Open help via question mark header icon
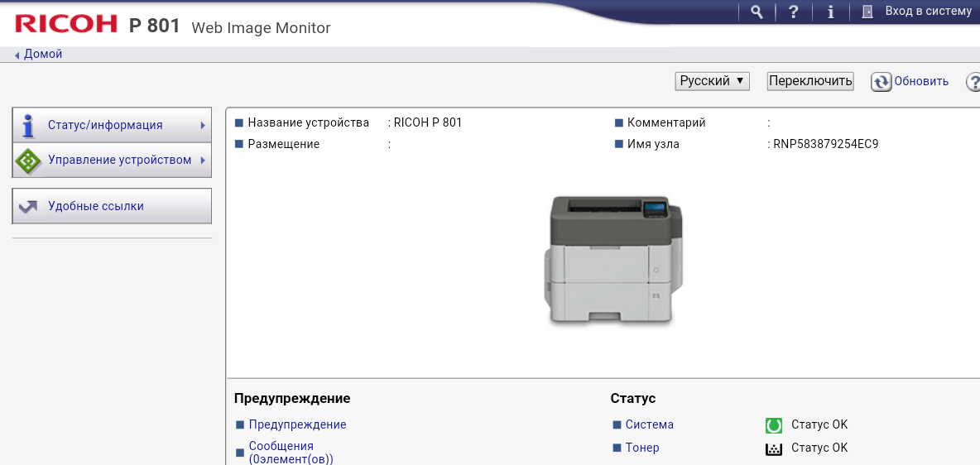 coord(793,12)
